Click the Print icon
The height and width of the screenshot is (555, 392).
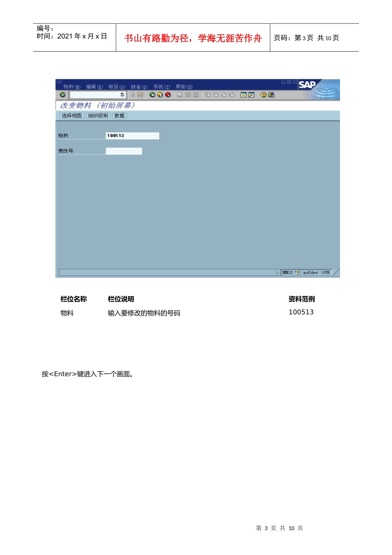tap(180, 95)
